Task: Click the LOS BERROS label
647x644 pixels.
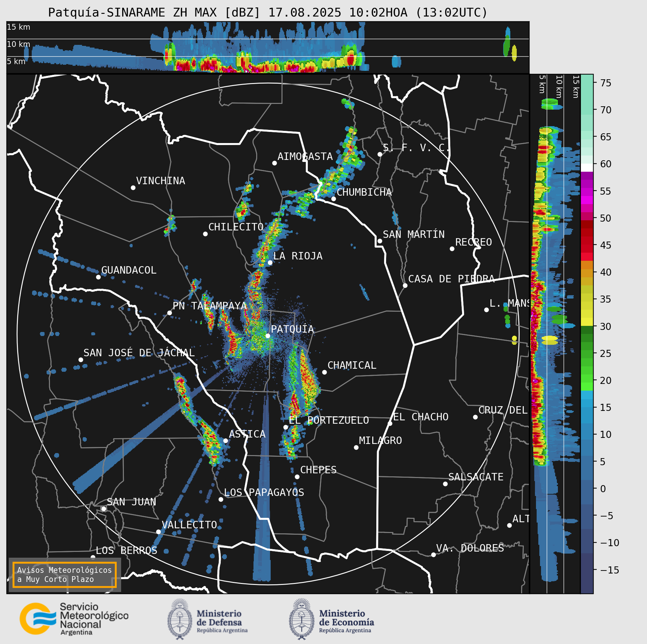Action: 126,551
